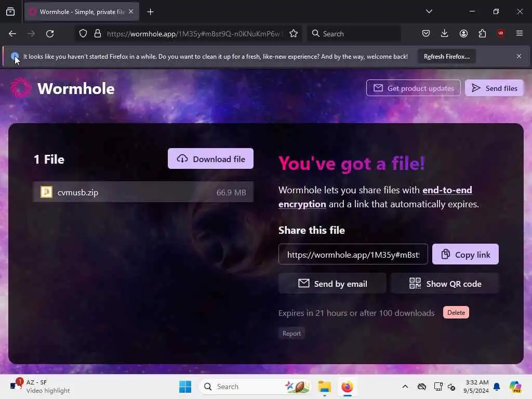The width and height of the screenshot is (532, 399).
Task: Click the cvmusb.zip file icon
Action: pyautogui.click(x=46, y=192)
